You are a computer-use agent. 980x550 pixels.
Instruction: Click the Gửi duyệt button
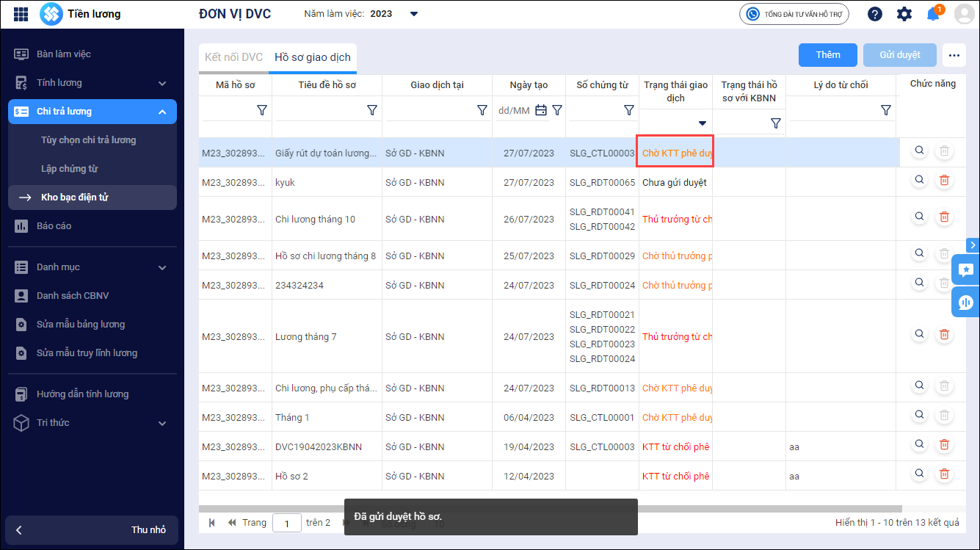[x=900, y=55]
